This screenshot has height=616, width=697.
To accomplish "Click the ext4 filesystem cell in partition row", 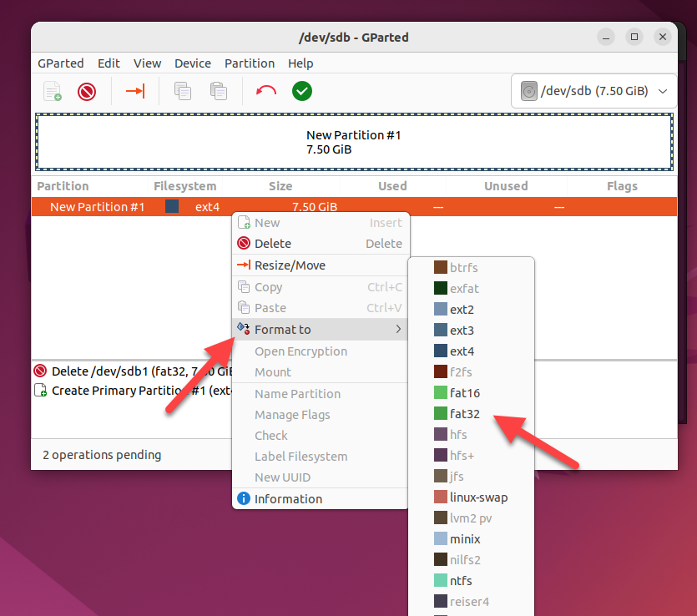I will (207, 207).
